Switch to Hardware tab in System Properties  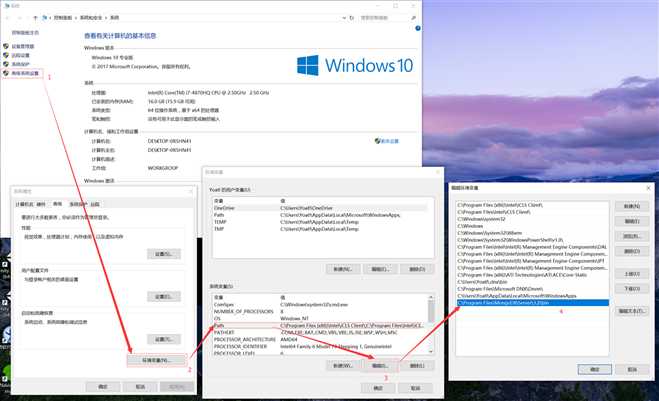tap(41, 204)
